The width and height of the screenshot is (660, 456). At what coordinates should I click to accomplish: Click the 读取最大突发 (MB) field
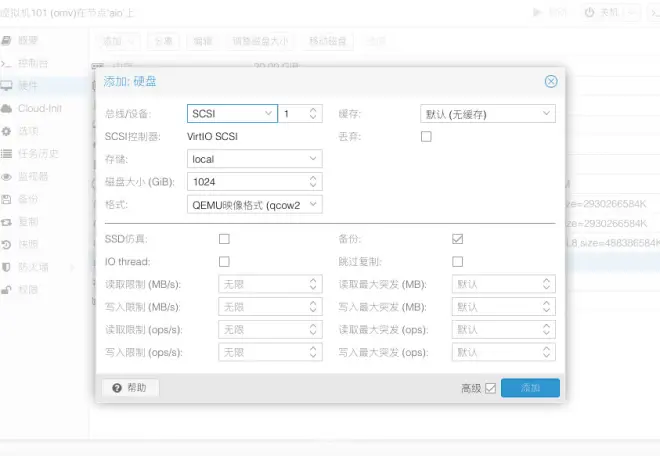504,284
